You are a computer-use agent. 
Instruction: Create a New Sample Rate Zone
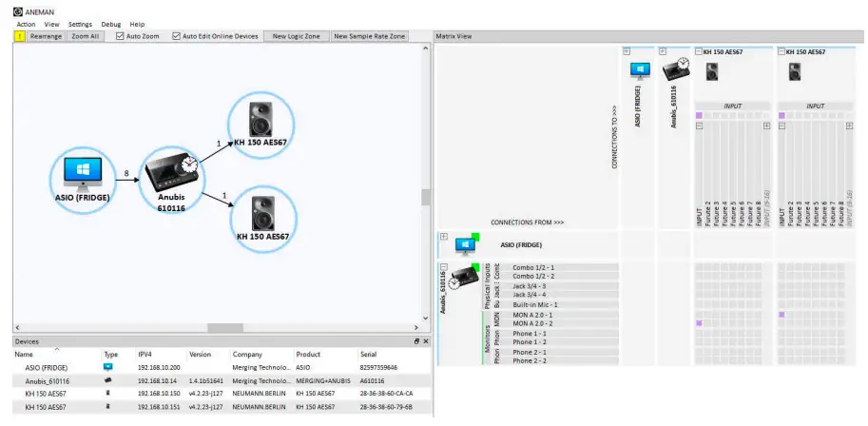pos(369,36)
